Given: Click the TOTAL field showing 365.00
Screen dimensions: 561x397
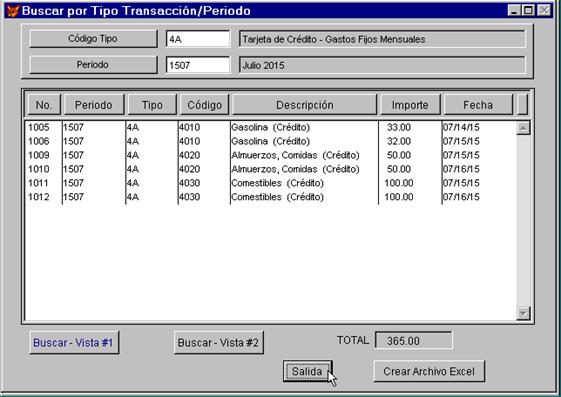Looking at the screenshot, I should pyautogui.click(x=414, y=340).
